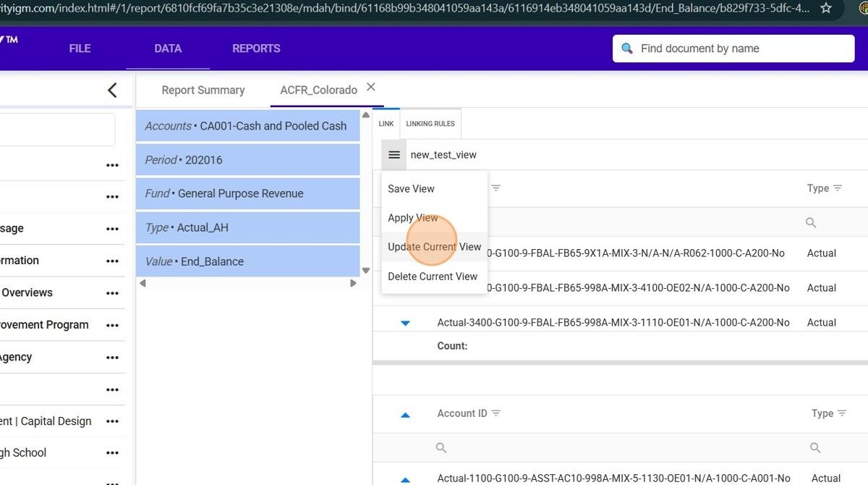Open more options for the 'sage' row
This screenshot has width=868, height=485.
(112, 229)
